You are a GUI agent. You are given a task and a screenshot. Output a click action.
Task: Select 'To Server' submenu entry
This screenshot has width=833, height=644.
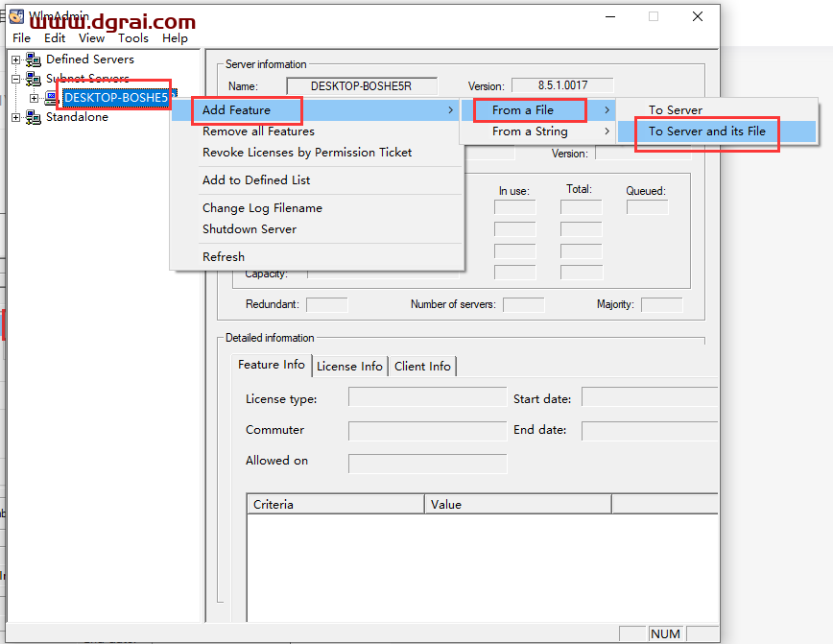click(x=676, y=110)
